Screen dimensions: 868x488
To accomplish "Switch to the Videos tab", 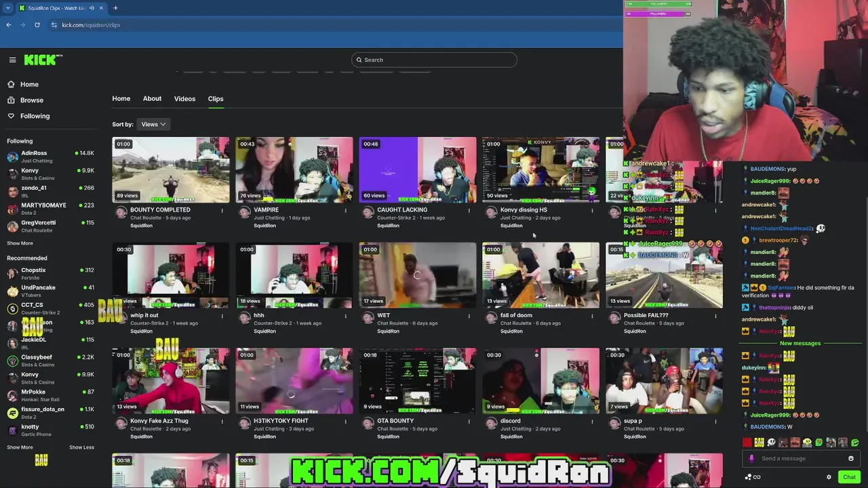I will tap(184, 99).
